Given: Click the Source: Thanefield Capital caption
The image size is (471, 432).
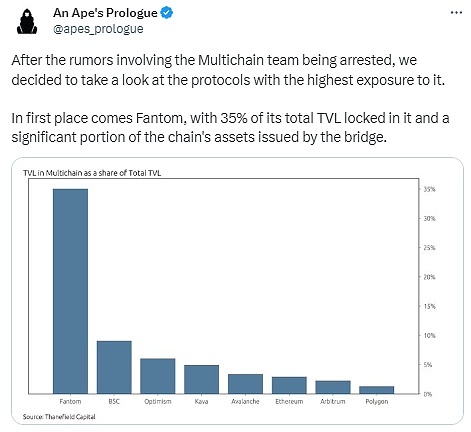Looking at the screenshot, I should (x=59, y=417).
